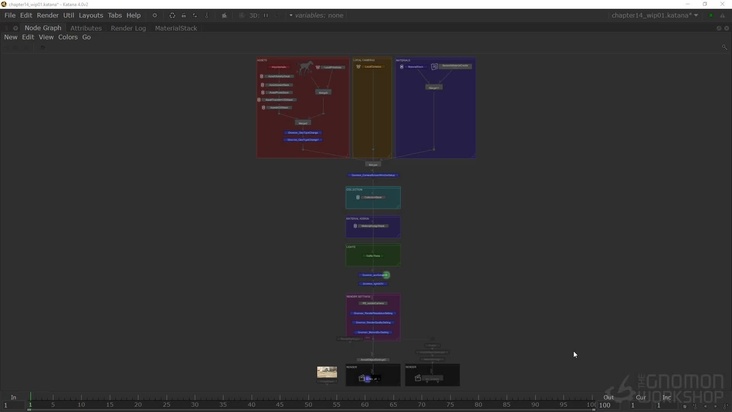Screen dimensions: 732x412
Task: Click the green current-frame marker at frame 1
Action: [30, 401]
